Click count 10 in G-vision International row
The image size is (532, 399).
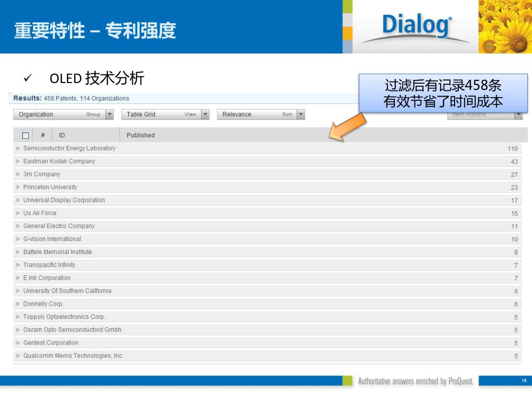pos(514,239)
